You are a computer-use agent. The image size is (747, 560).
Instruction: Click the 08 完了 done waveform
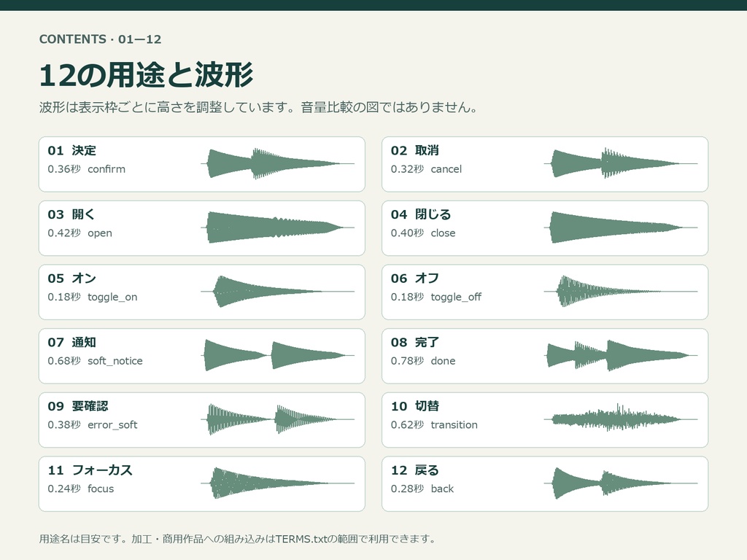click(x=621, y=356)
